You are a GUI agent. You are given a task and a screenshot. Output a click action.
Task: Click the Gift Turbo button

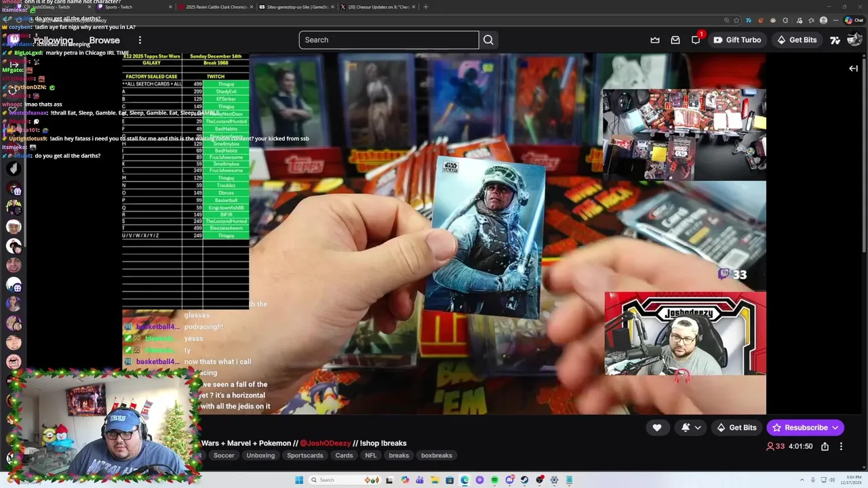736,40
